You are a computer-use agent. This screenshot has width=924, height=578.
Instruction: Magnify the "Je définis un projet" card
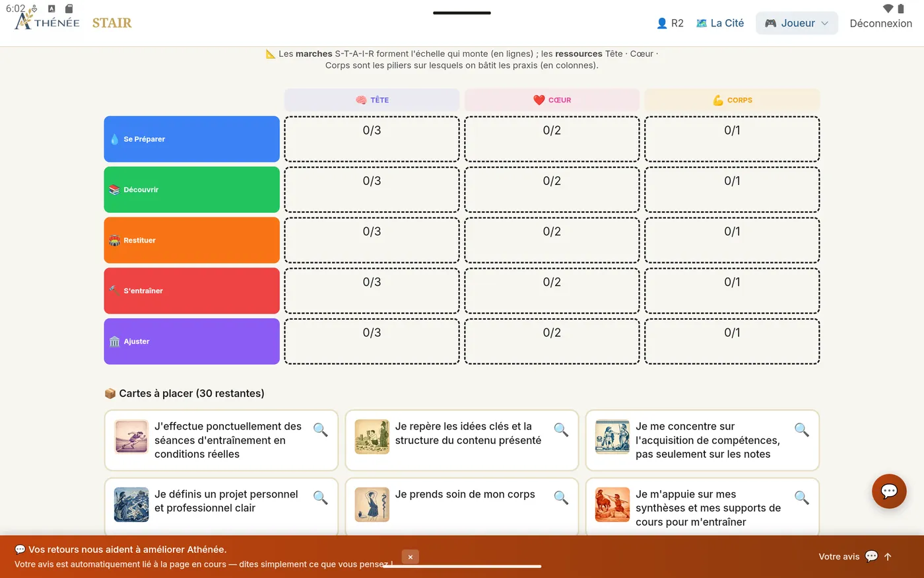click(321, 497)
